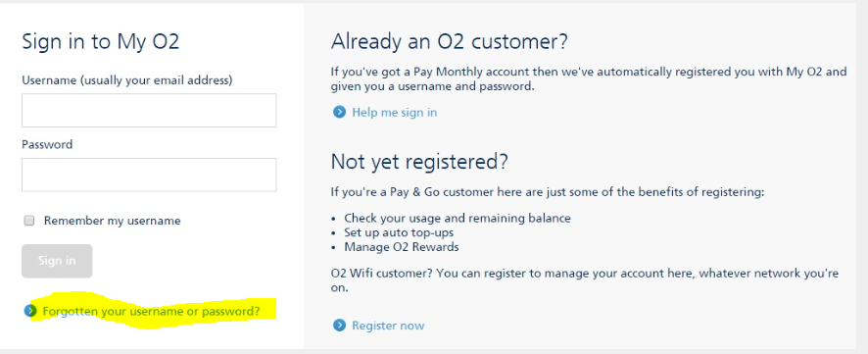The width and height of the screenshot is (868, 354).
Task: Open Forgotten your username or password link
Action: click(x=151, y=311)
